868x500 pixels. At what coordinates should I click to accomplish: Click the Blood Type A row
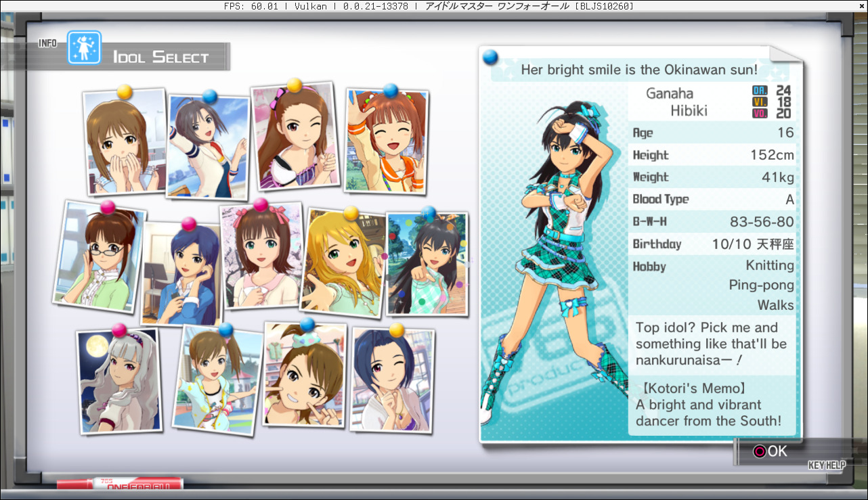point(712,200)
